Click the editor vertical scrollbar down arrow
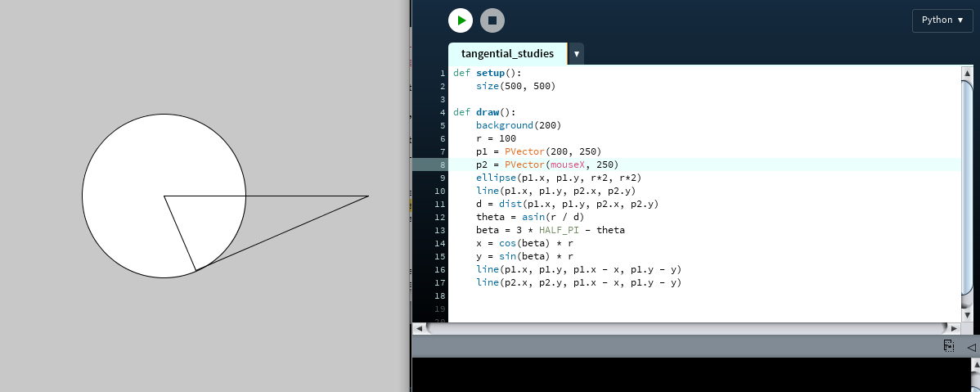Screen dimensions: 980x392 (967, 314)
